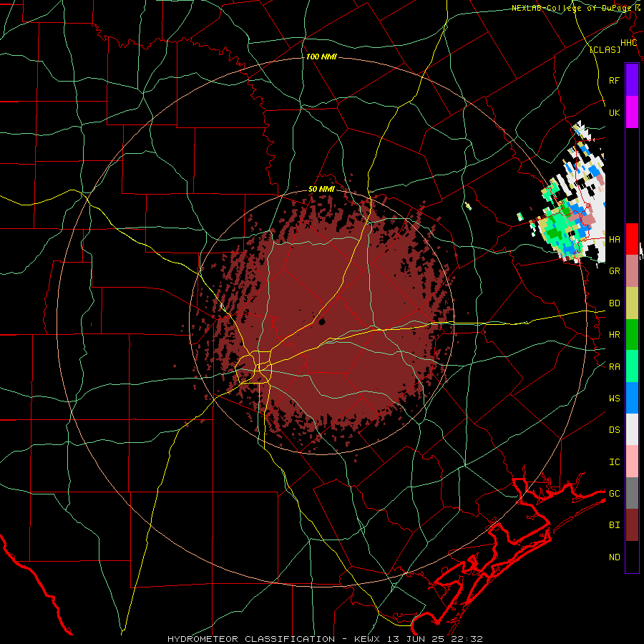
Task: Click the [CLAS] legend header
Action: [x=605, y=49]
